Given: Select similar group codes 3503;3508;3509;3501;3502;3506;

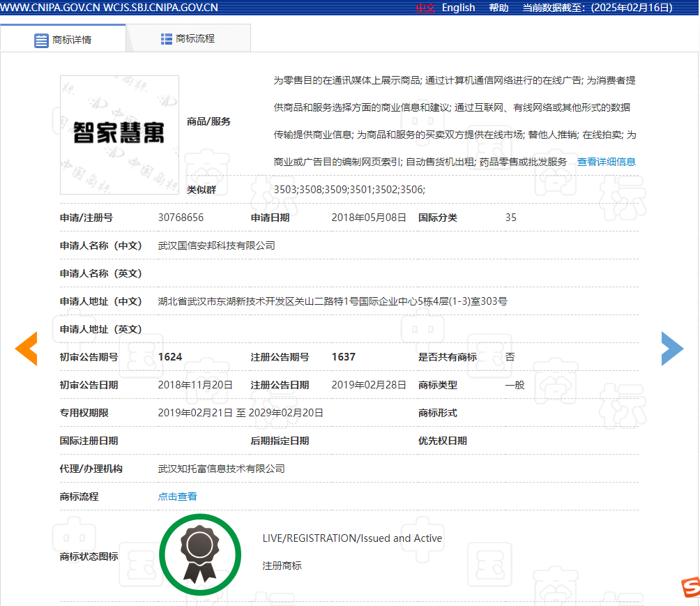Looking at the screenshot, I should [349, 190].
